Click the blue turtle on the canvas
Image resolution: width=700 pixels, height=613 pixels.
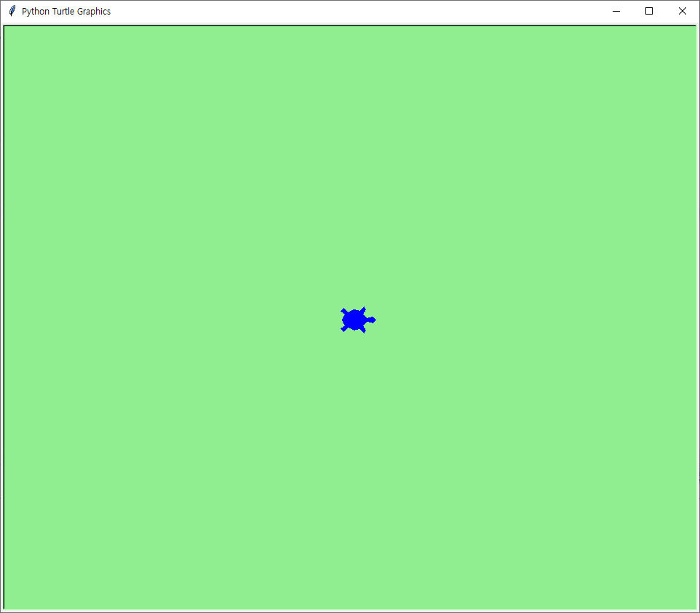tap(357, 320)
